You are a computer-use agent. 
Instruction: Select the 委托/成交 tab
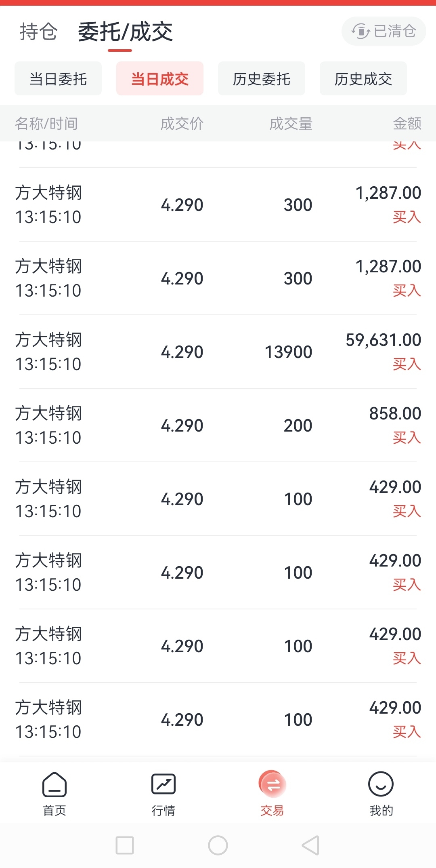(125, 32)
